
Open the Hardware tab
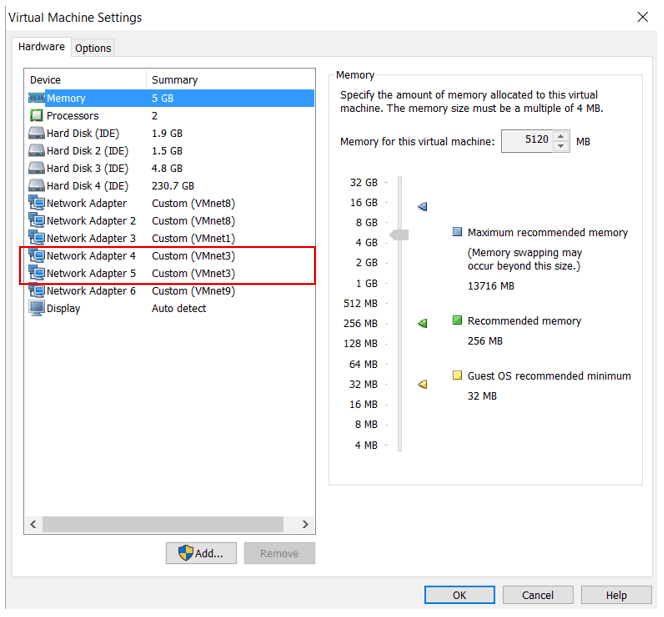tap(41, 47)
